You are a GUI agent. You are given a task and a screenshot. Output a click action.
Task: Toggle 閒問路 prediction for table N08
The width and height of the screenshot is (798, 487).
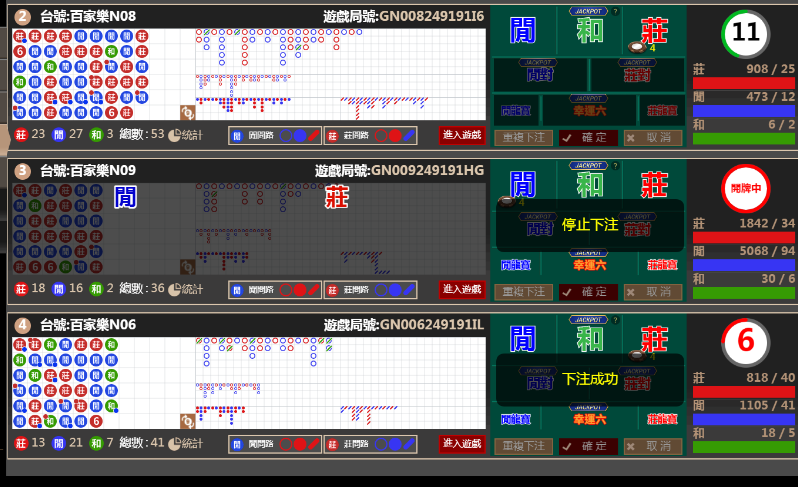pos(275,135)
